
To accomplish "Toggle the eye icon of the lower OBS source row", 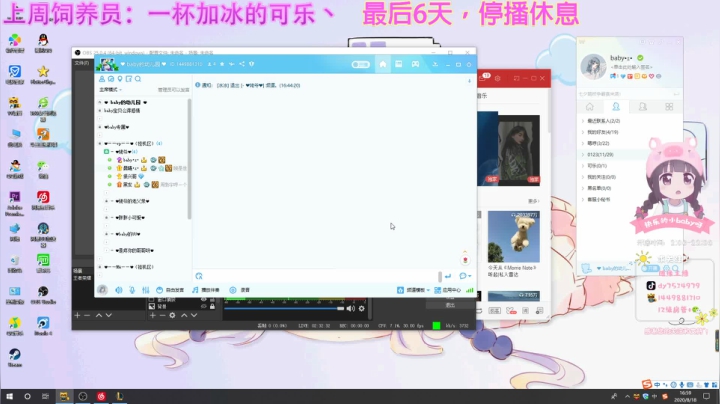I will (203, 306).
